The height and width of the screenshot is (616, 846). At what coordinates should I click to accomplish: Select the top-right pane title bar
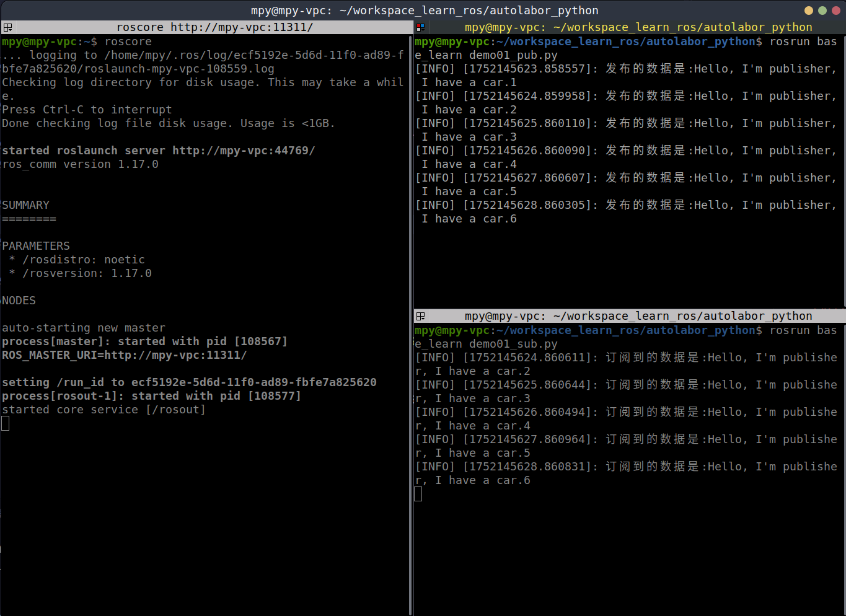[638, 27]
